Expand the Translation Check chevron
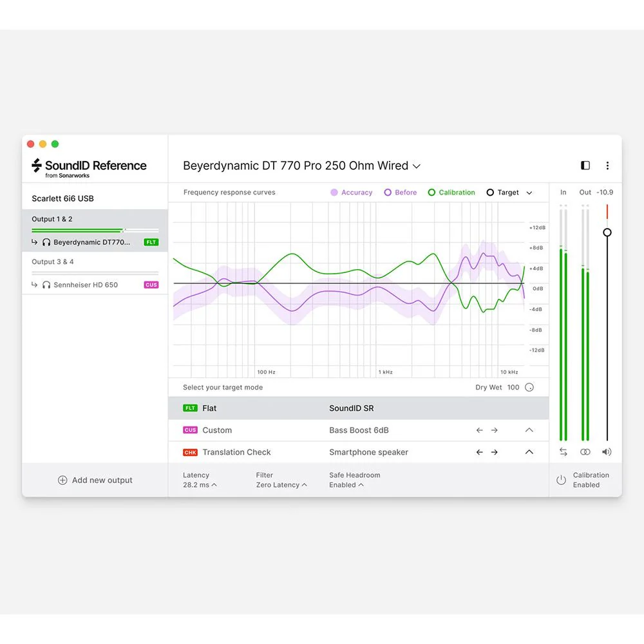Screen dimensions: 644x644 tap(529, 452)
